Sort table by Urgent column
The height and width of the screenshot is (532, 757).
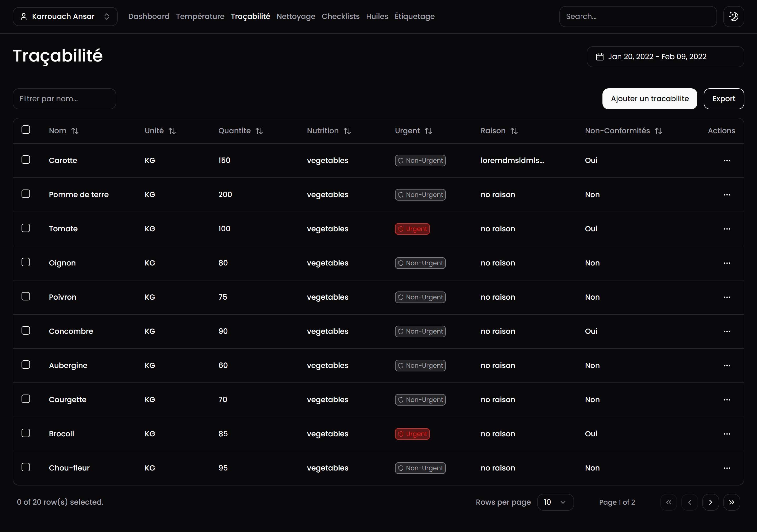point(413,131)
